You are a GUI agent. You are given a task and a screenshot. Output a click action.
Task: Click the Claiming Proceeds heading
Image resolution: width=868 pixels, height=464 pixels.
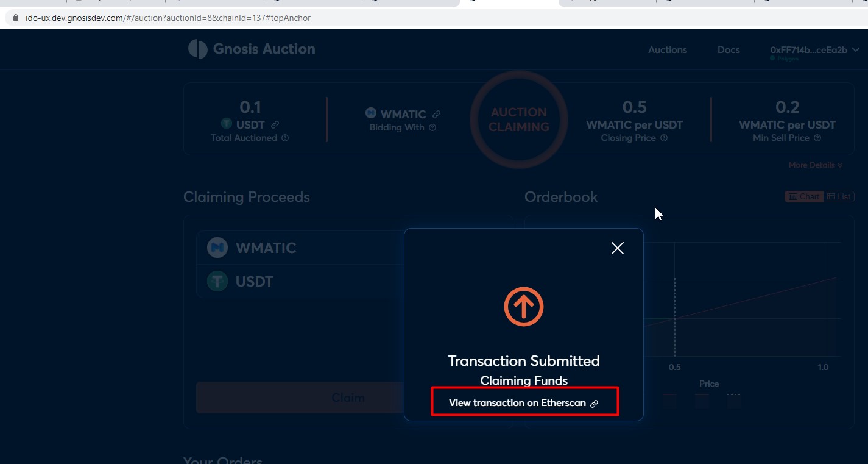point(247,197)
